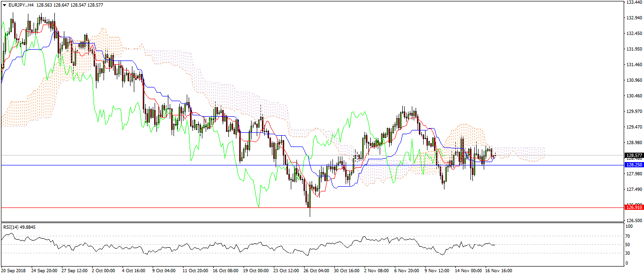Click the RSI(14) 49.8845 indicator label

click(x=19, y=227)
